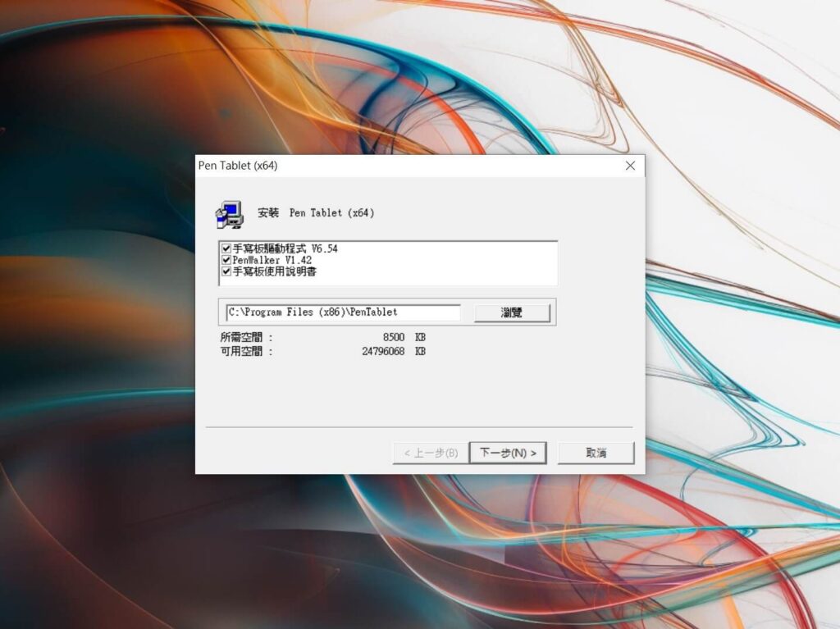
Task: Click 下一步(N) > button
Action: [x=508, y=453]
